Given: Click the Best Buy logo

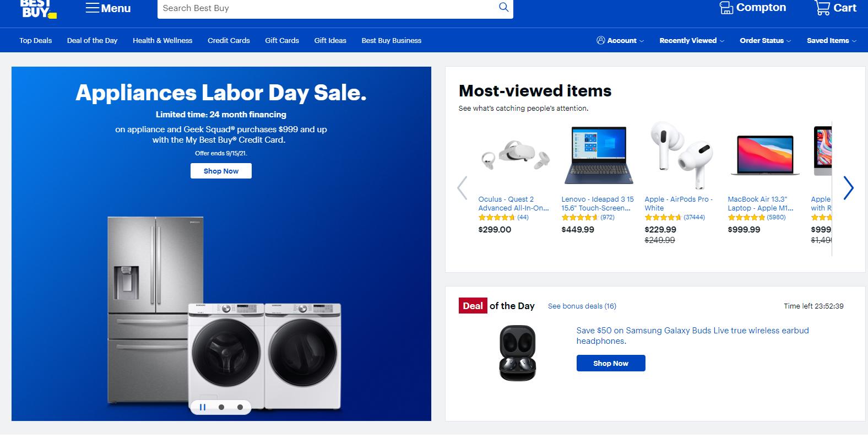Looking at the screenshot, I should click(x=37, y=9).
